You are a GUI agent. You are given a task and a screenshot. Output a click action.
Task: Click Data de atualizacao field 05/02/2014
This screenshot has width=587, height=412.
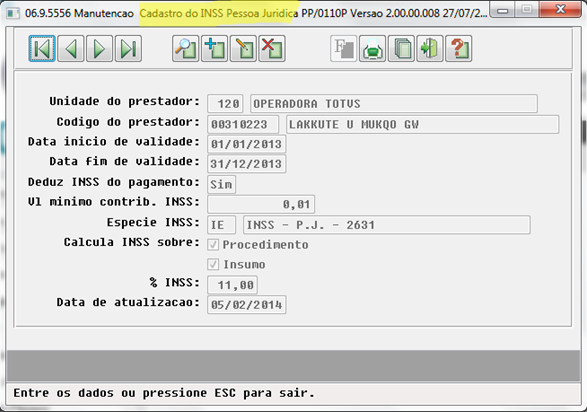click(x=247, y=305)
